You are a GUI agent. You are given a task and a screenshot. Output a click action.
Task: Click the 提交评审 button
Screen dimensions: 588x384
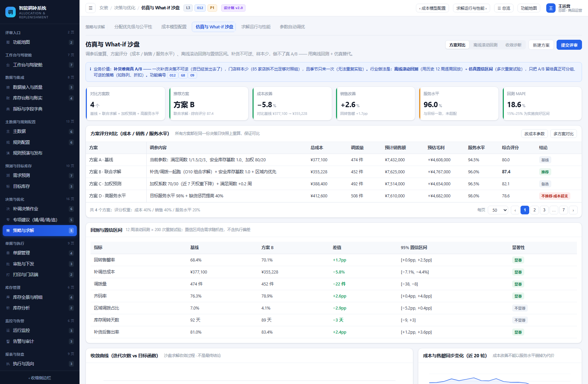[569, 45]
